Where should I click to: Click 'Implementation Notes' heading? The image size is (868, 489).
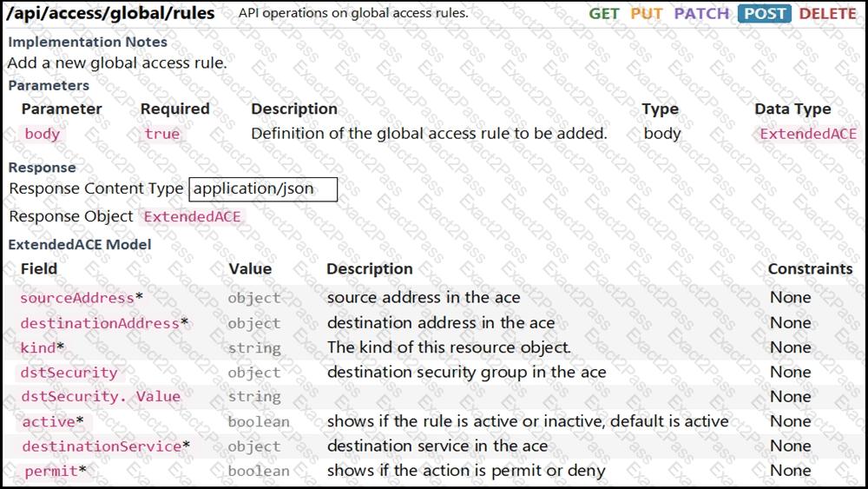point(88,42)
